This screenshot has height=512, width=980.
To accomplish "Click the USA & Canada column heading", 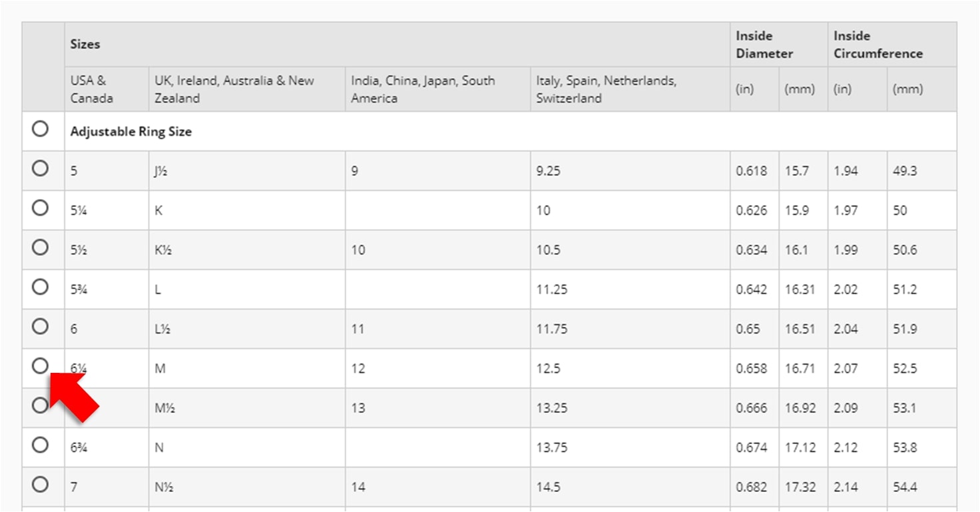I will [x=92, y=89].
